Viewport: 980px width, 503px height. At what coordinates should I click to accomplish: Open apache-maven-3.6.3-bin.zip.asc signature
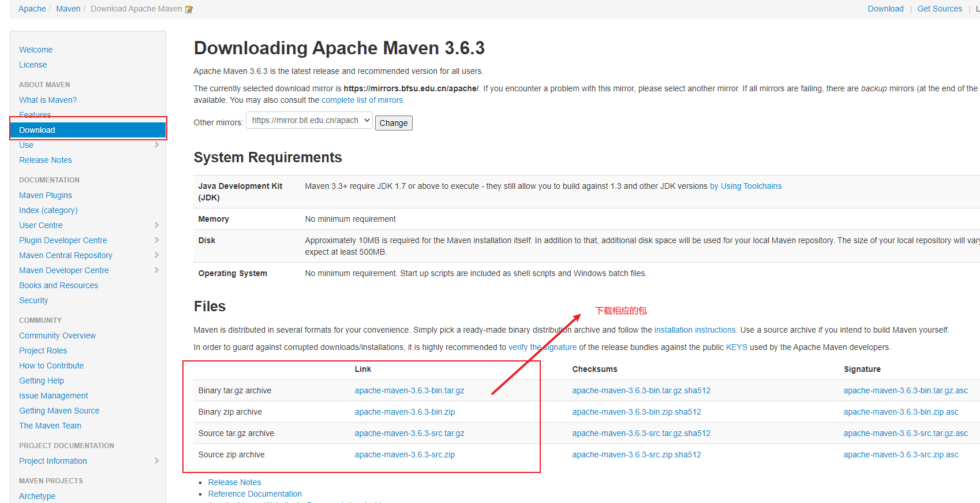click(901, 412)
